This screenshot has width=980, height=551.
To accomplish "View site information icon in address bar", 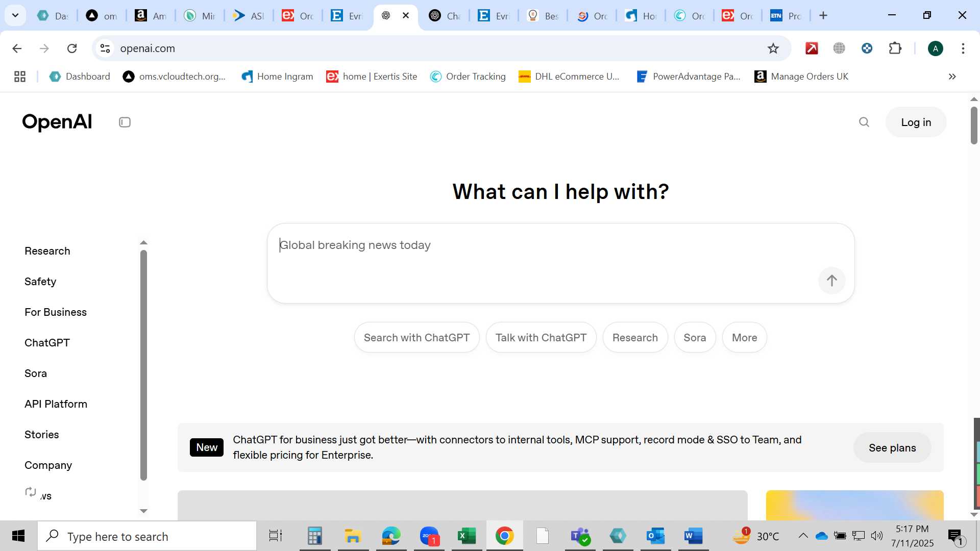I will click(105, 48).
